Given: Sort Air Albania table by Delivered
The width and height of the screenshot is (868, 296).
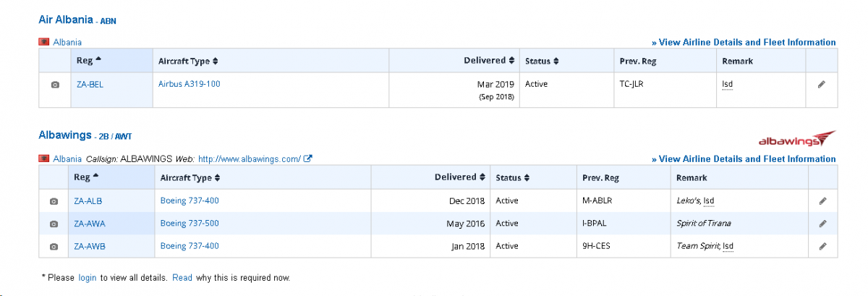Looking at the screenshot, I should coord(489,61).
